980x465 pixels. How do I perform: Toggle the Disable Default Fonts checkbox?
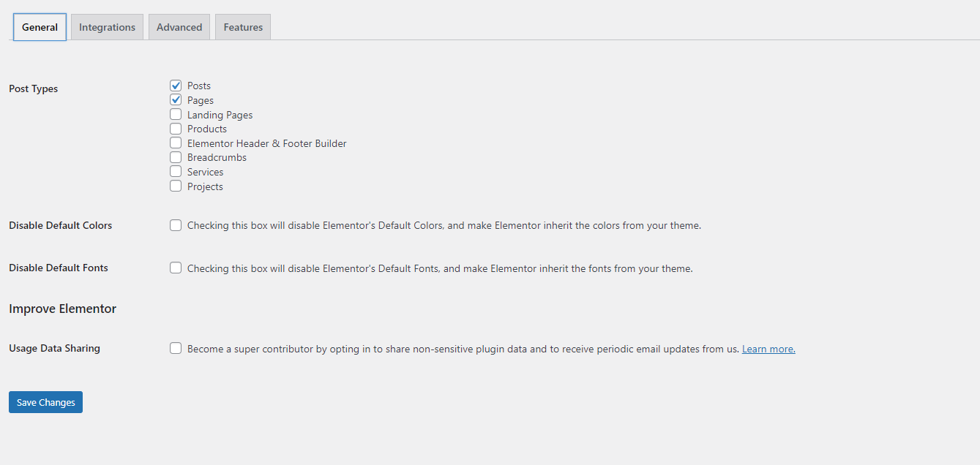[x=176, y=268]
